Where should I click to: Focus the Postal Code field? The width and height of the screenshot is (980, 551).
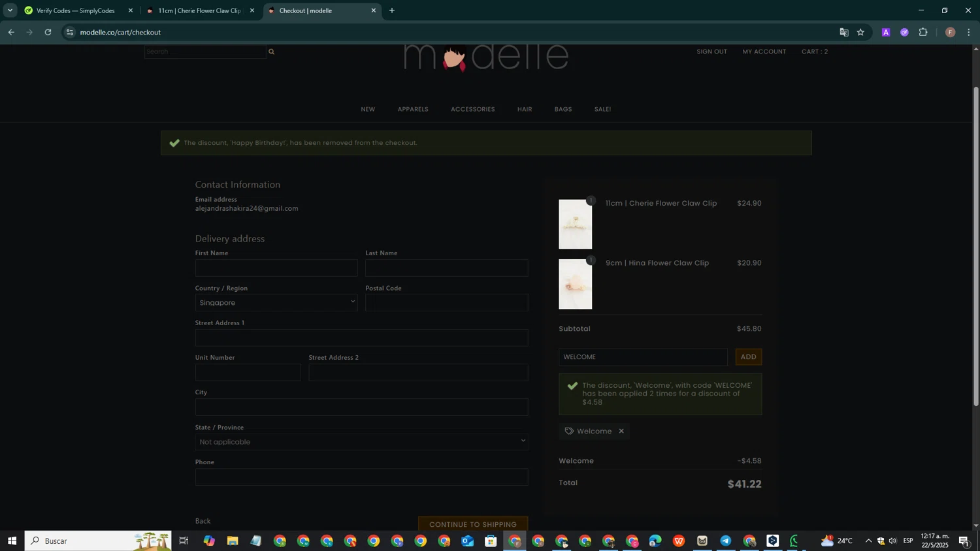tap(447, 302)
